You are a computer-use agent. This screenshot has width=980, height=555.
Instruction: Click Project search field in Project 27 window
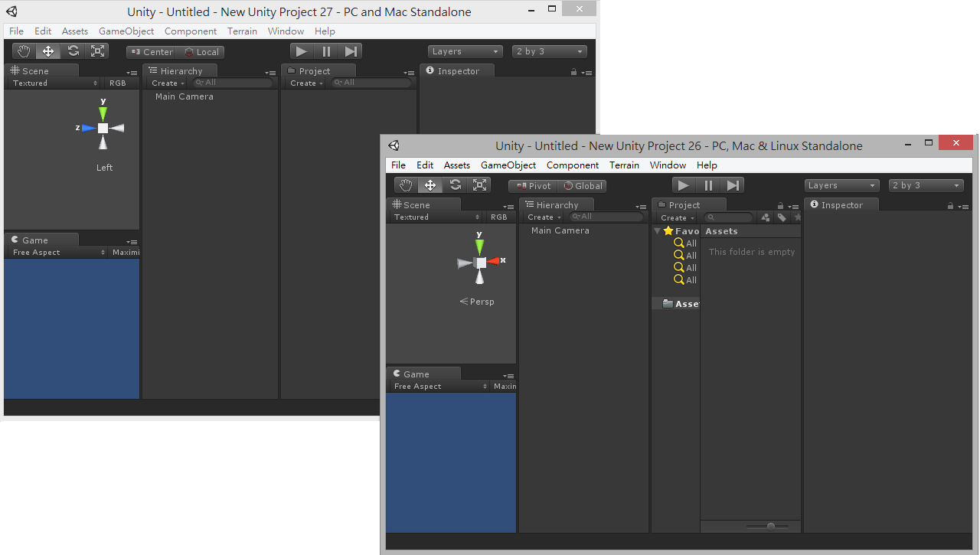(x=371, y=83)
